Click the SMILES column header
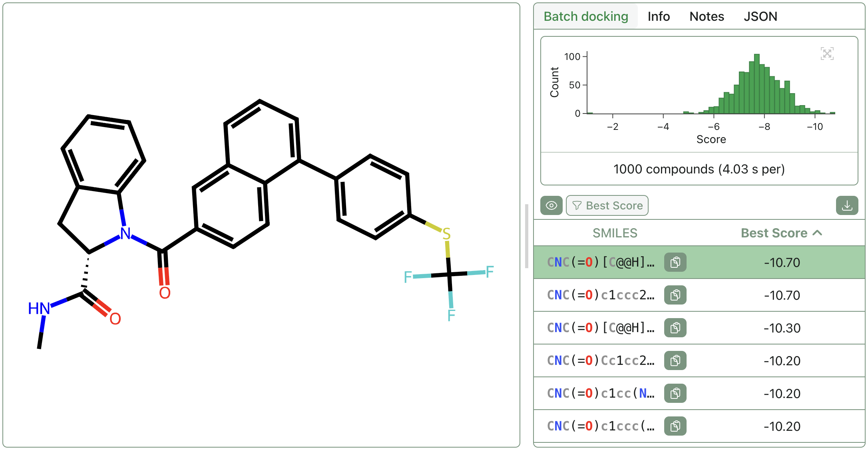Viewport: 868px width, 450px height. coord(615,233)
